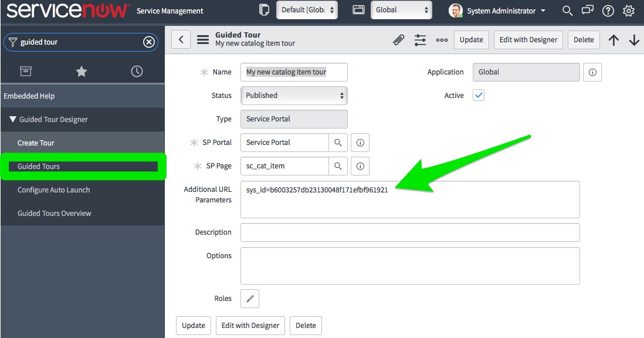The height and width of the screenshot is (338, 644).
Task: Clear the guided tour search filter
Action: 148,42
